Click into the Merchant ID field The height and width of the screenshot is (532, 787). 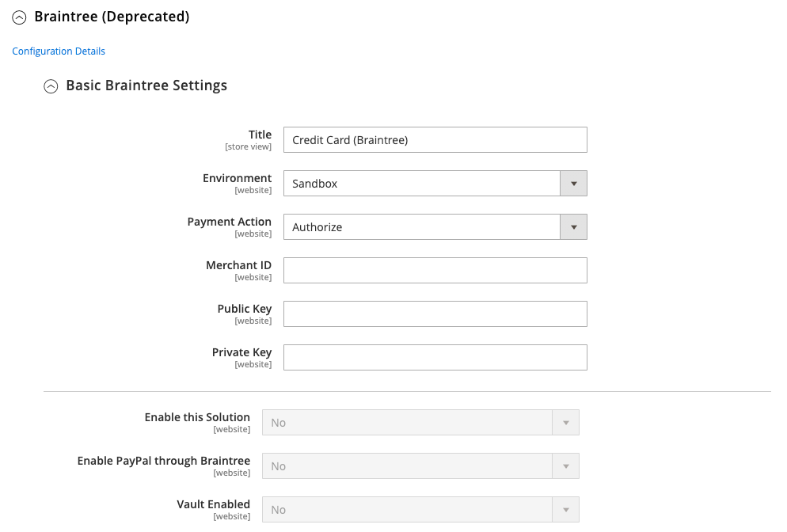click(x=435, y=271)
